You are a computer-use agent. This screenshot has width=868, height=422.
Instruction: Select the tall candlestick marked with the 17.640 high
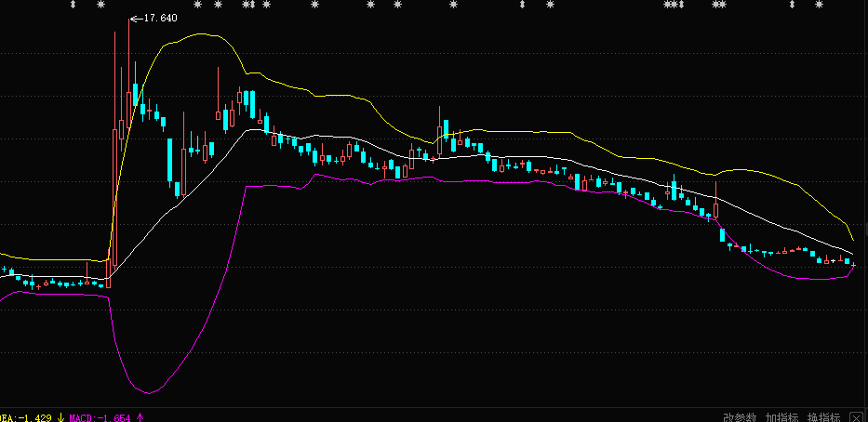click(x=129, y=73)
